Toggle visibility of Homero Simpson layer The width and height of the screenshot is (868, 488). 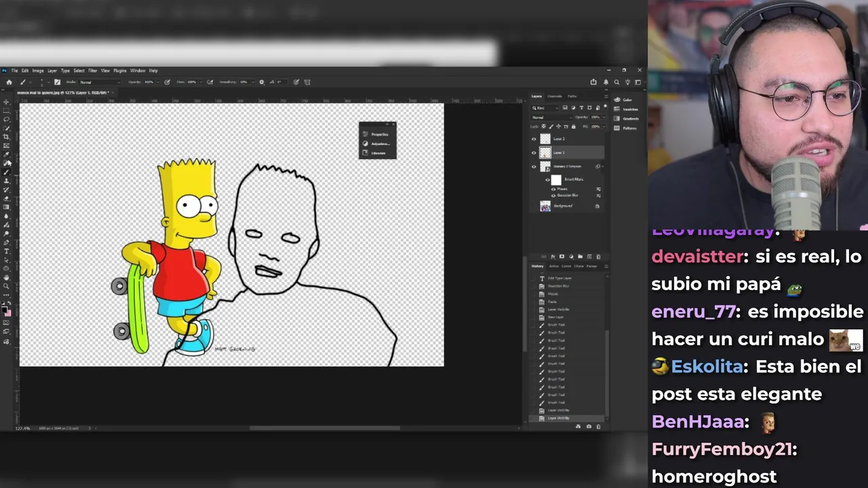534,167
